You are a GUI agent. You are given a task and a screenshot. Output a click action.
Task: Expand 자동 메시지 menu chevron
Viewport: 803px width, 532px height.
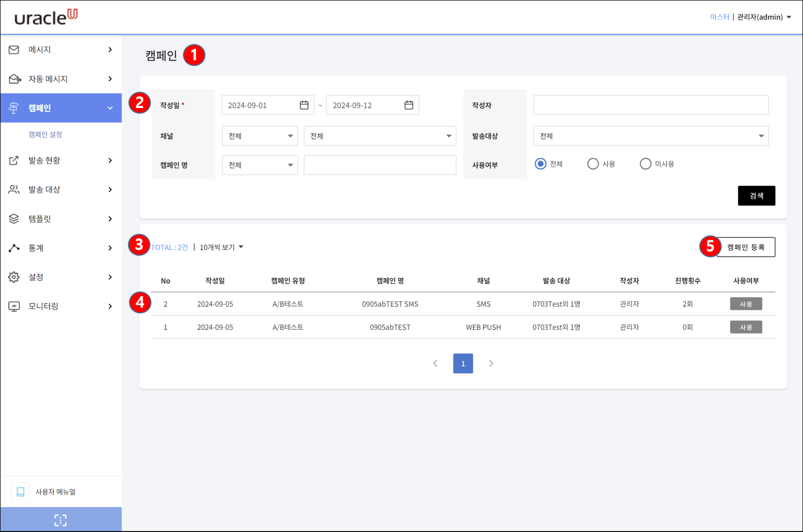[x=110, y=79]
